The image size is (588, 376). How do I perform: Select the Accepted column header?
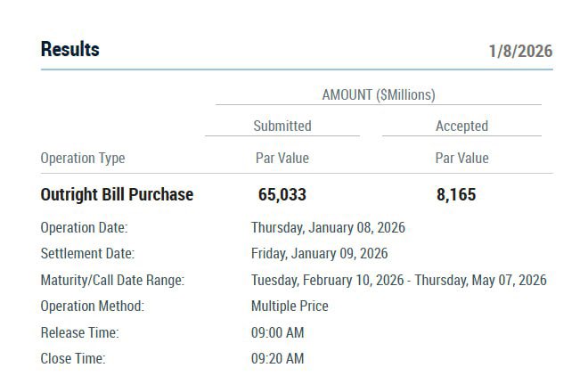click(461, 127)
